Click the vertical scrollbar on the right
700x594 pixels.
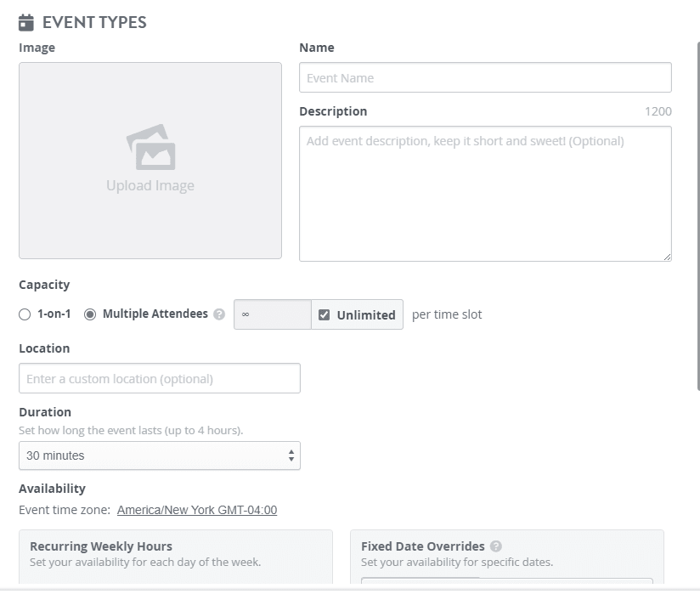(697, 212)
